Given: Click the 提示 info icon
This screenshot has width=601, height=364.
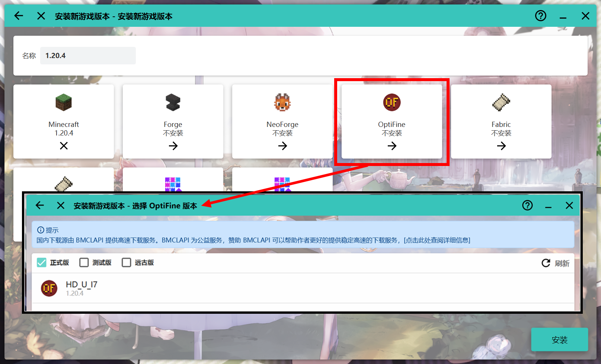Looking at the screenshot, I should click(x=41, y=230).
